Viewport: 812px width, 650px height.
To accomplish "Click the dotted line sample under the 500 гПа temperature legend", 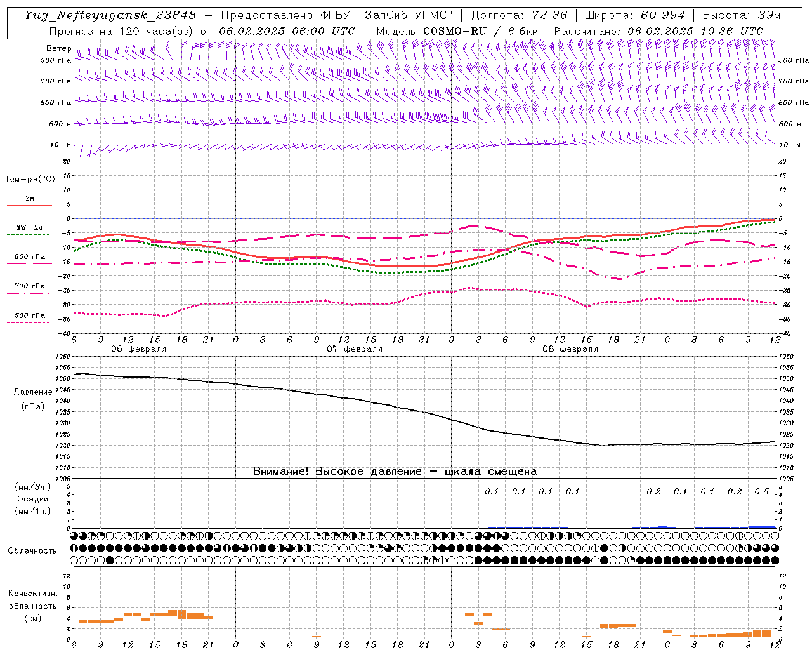I will (28, 322).
